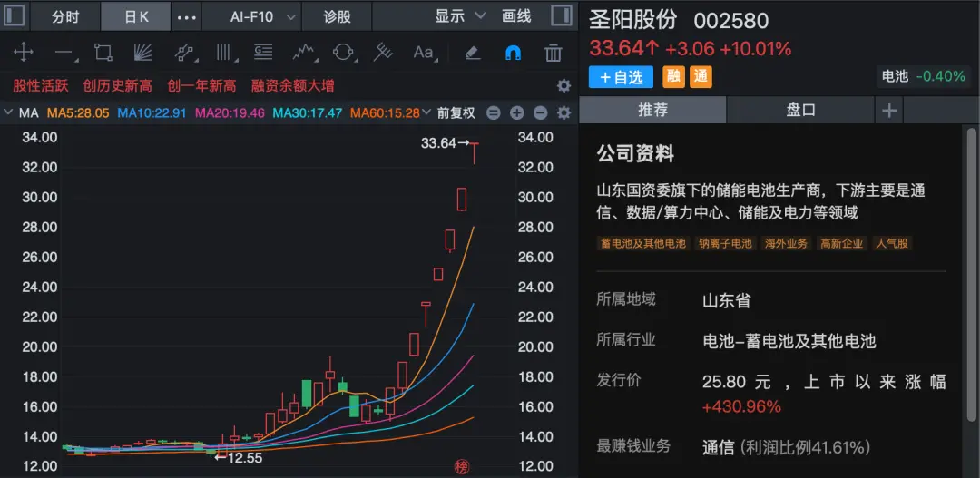Open the AI-F10 dropdown
980x478 pixels.
click(x=261, y=16)
